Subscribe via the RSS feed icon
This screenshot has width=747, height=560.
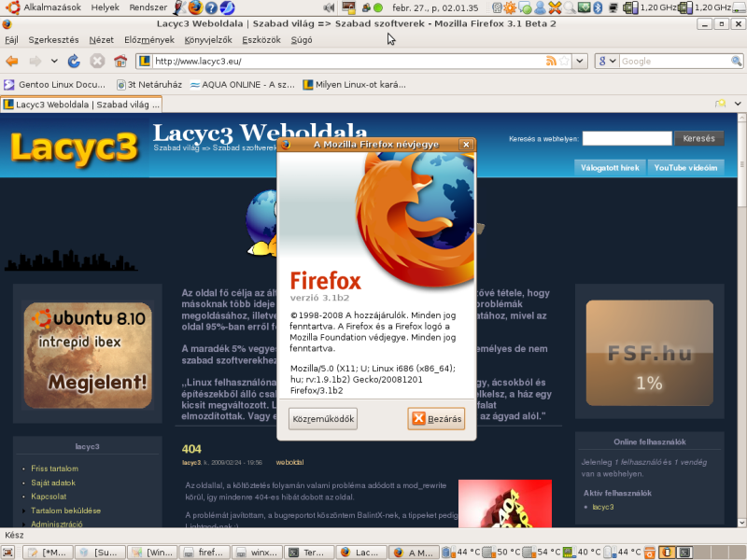551,61
